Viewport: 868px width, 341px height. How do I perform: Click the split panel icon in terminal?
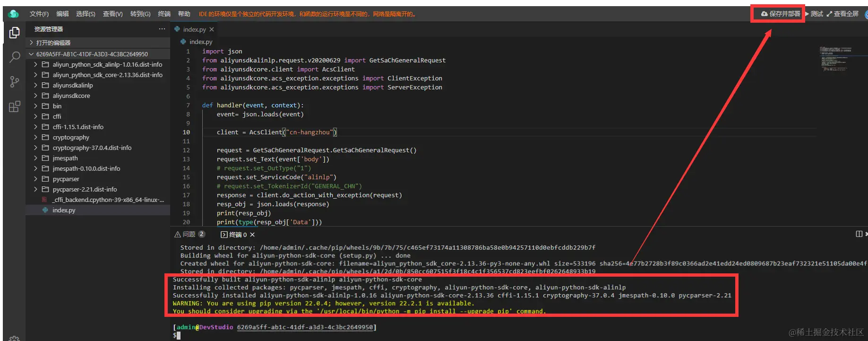(x=859, y=234)
